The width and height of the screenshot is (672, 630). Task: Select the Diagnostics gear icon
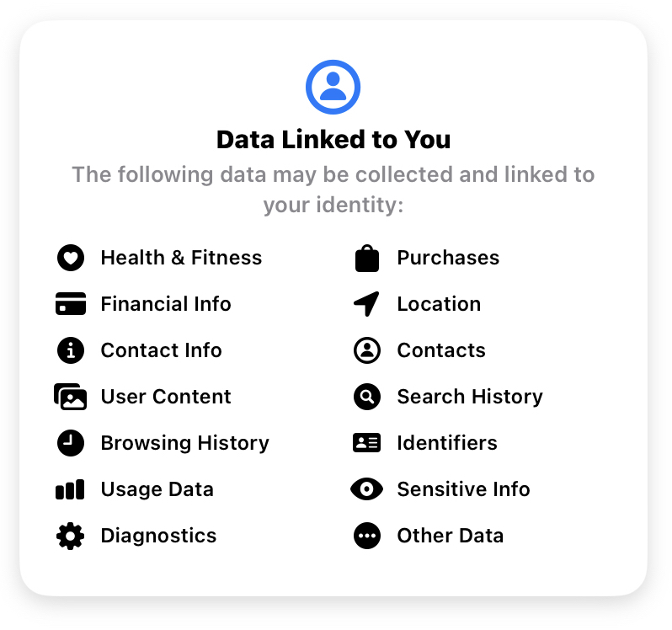click(x=71, y=536)
